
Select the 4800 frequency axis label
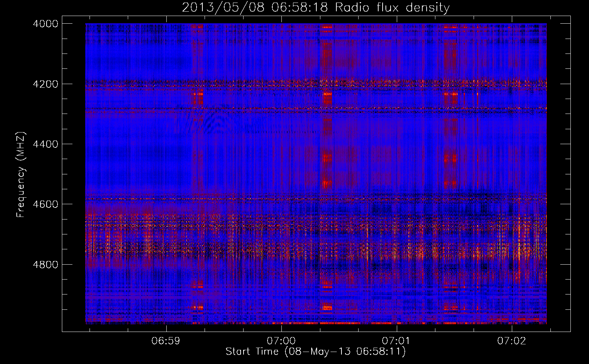(46, 265)
